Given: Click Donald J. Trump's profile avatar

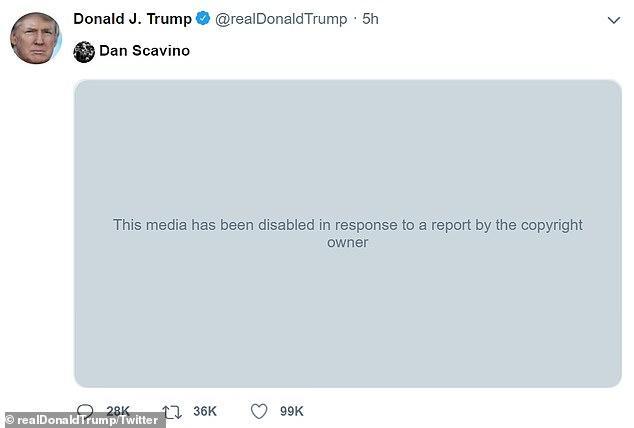Looking at the screenshot, I should point(35,40).
